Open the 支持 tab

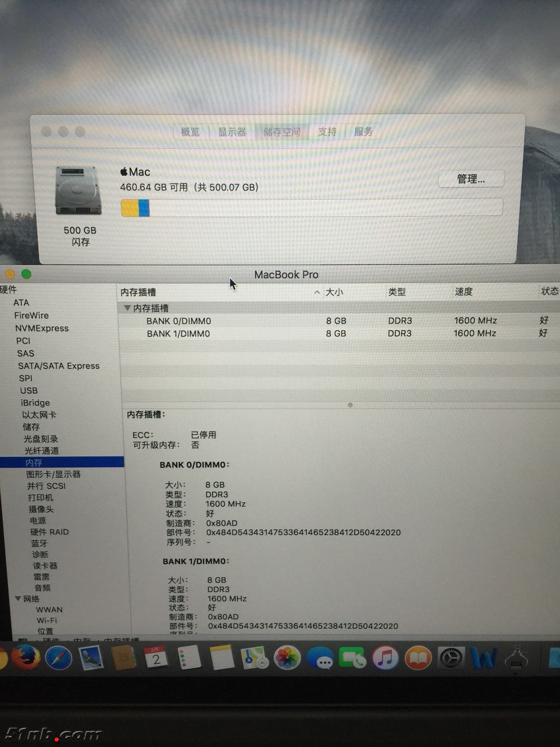click(x=327, y=132)
